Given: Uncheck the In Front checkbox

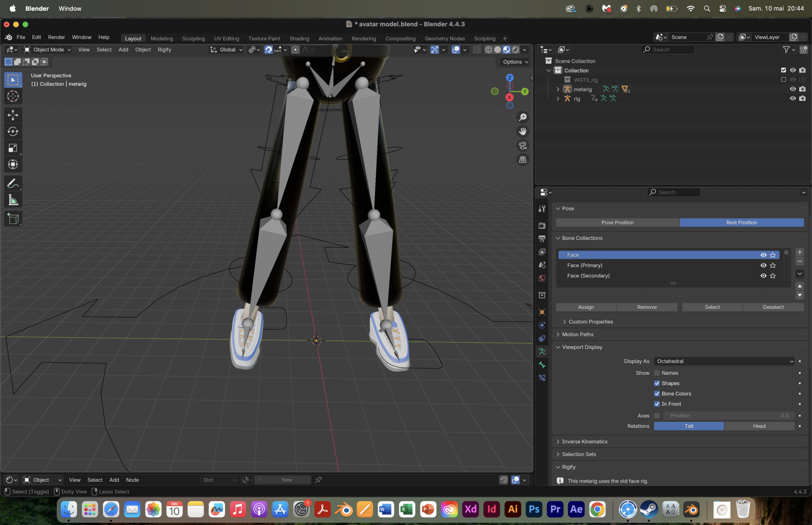Looking at the screenshot, I should pos(657,404).
